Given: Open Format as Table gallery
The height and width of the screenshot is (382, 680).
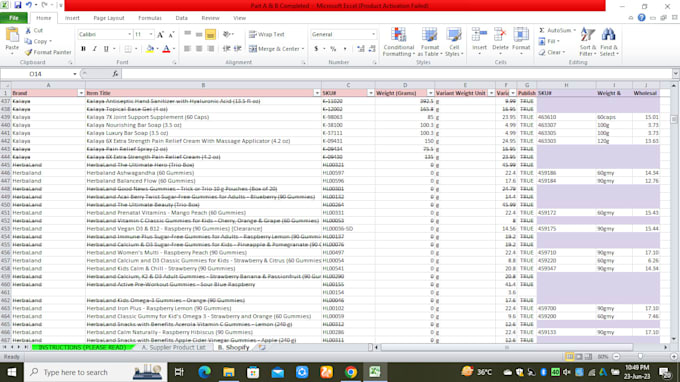Looking at the screenshot, I should point(429,42).
